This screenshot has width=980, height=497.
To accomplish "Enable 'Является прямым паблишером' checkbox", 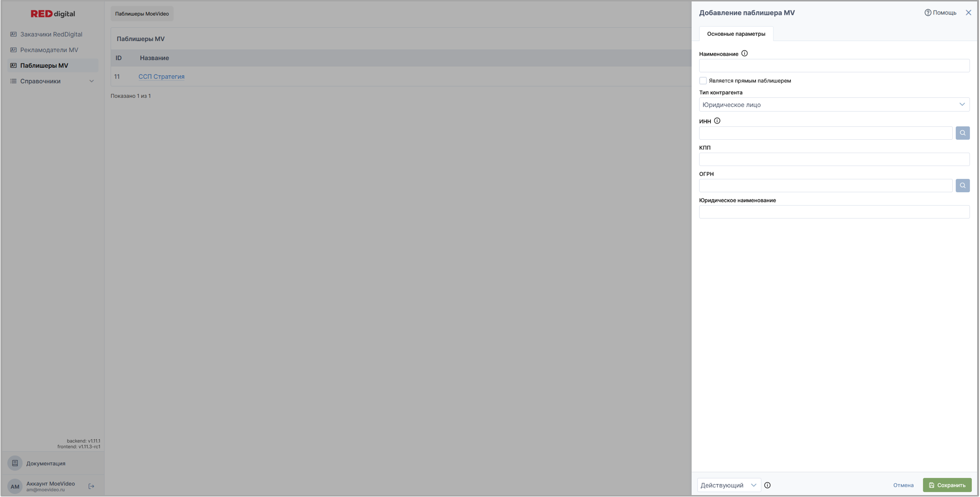I will click(x=703, y=81).
